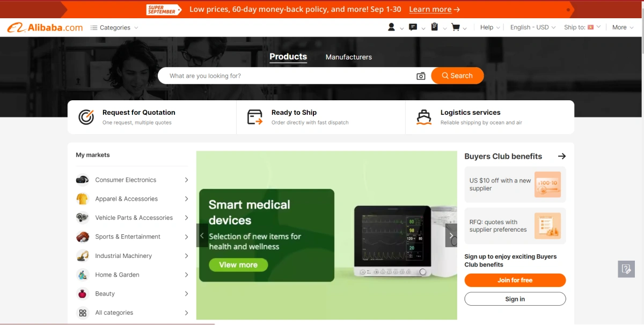Image resolution: width=644 pixels, height=325 pixels.
Task: Click the Request for Quotation target icon
Action: click(x=86, y=117)
